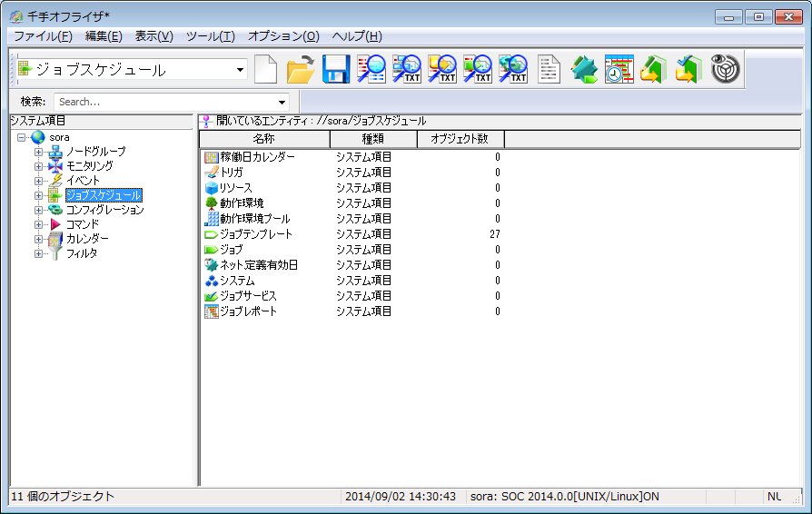Expand the カレンダー tree node
812x514 pixels.
(38, 239)
